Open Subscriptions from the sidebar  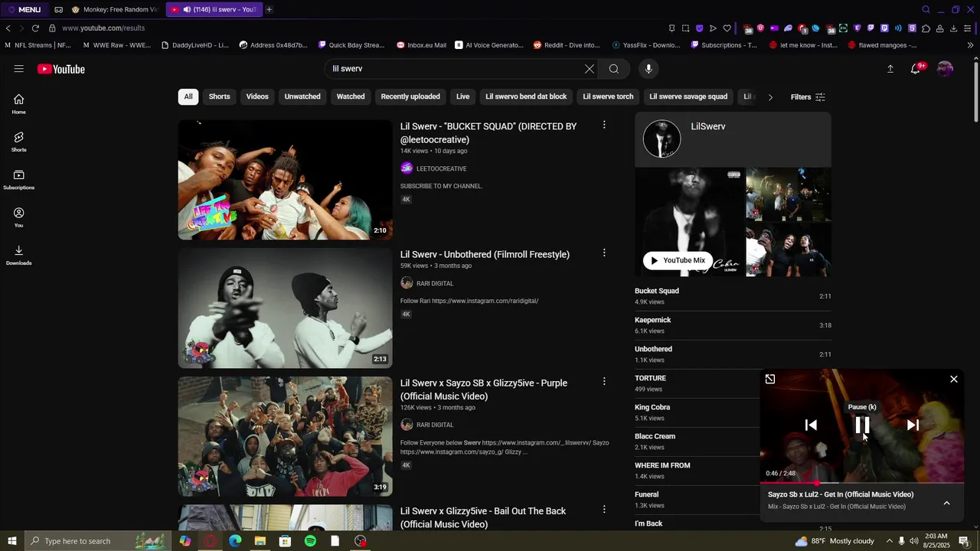[18, 180]
